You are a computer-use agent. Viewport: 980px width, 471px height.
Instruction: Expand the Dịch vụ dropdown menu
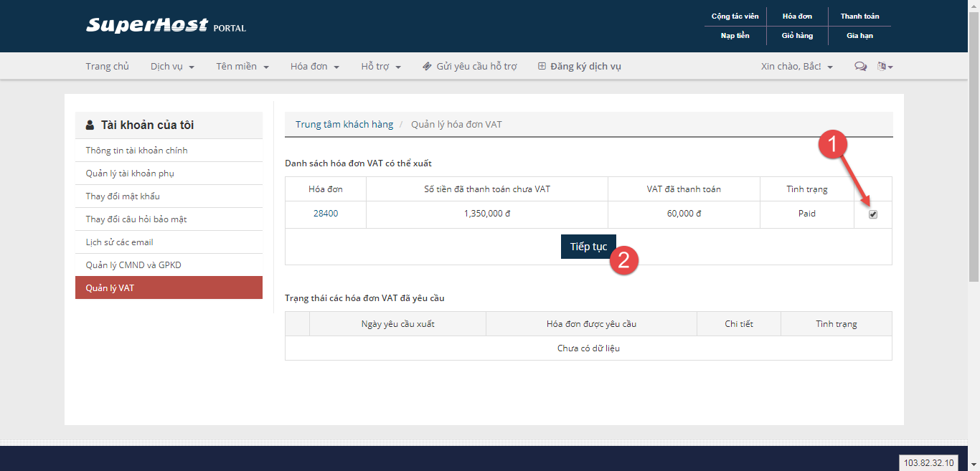[172, 67]
